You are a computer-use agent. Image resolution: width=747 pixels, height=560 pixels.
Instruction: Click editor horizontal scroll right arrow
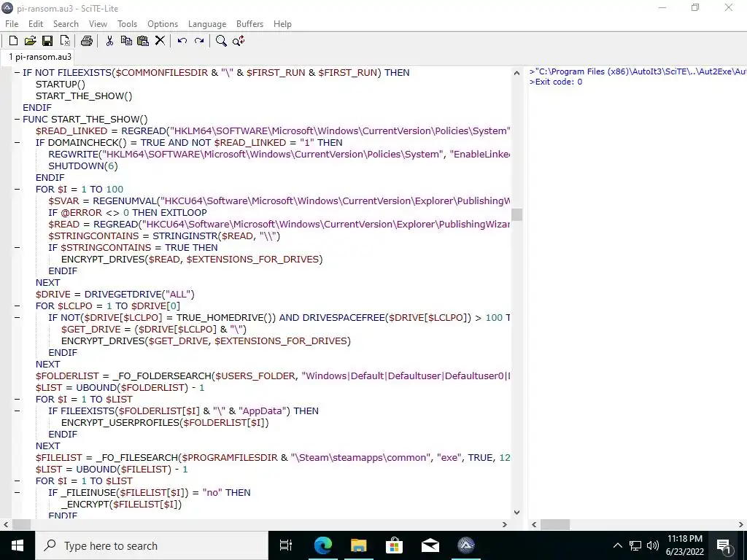[505, 524]
